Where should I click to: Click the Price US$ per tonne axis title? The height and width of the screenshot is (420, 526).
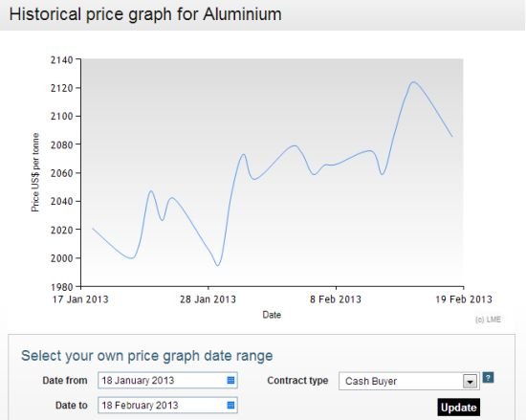tap(35, 172)
